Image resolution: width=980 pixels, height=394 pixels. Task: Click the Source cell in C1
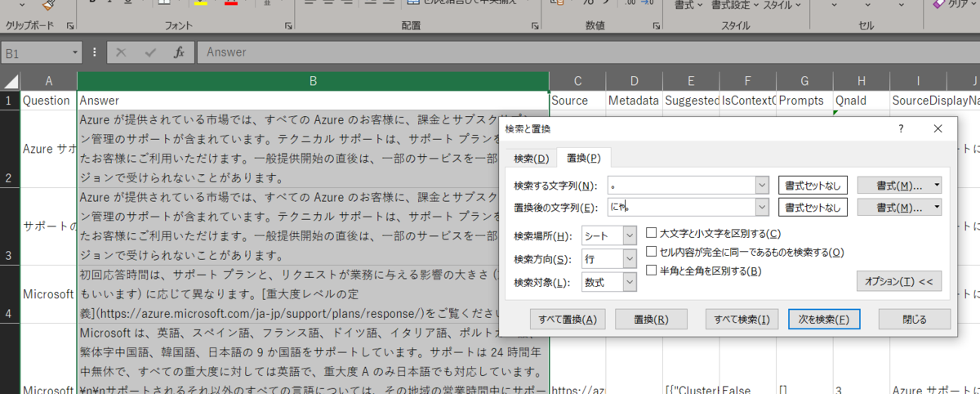(577, 101)
